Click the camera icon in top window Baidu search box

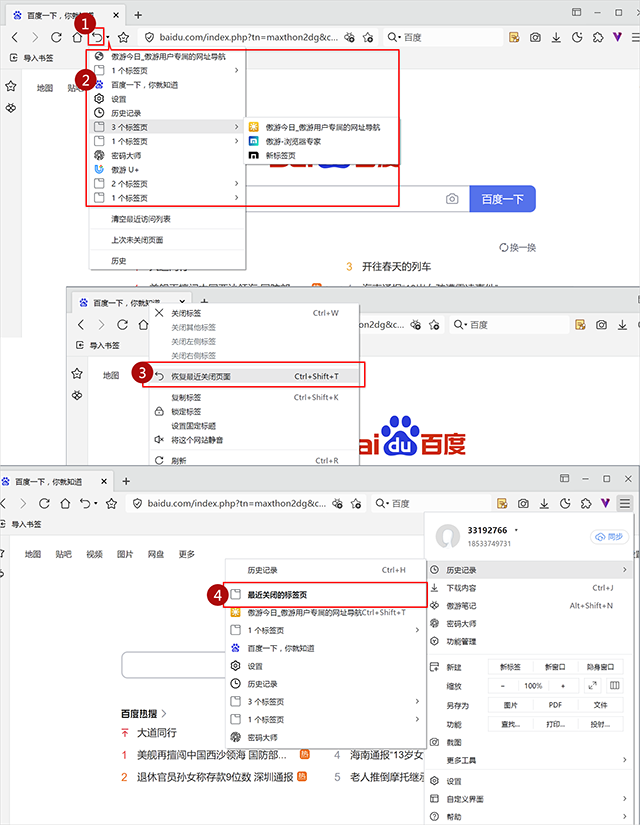[x=452, y=199]
